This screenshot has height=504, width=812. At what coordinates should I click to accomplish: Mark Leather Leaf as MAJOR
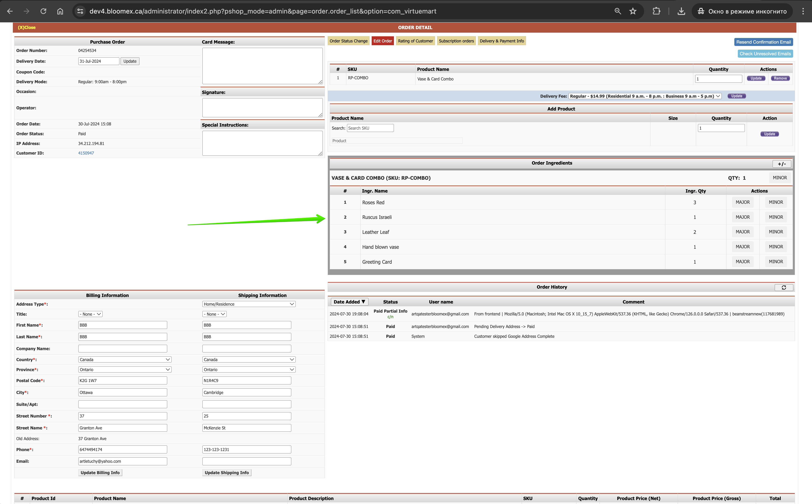coord(743,232)
